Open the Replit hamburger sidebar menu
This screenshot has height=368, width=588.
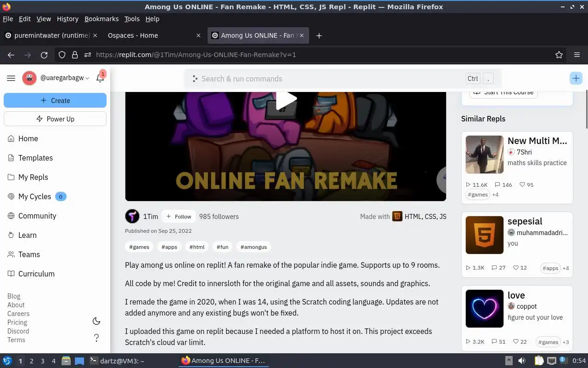point(11,78)
